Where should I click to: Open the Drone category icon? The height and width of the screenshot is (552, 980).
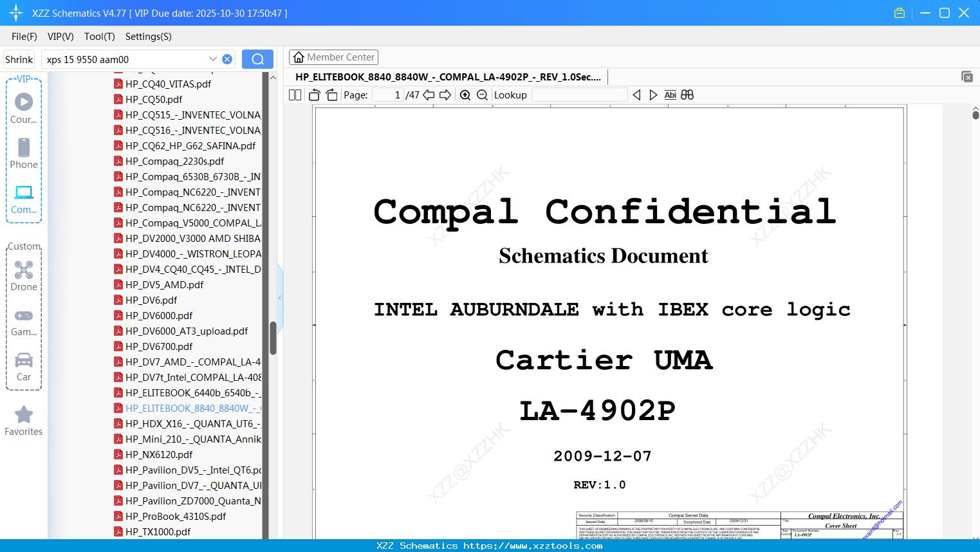click(24, 270)
